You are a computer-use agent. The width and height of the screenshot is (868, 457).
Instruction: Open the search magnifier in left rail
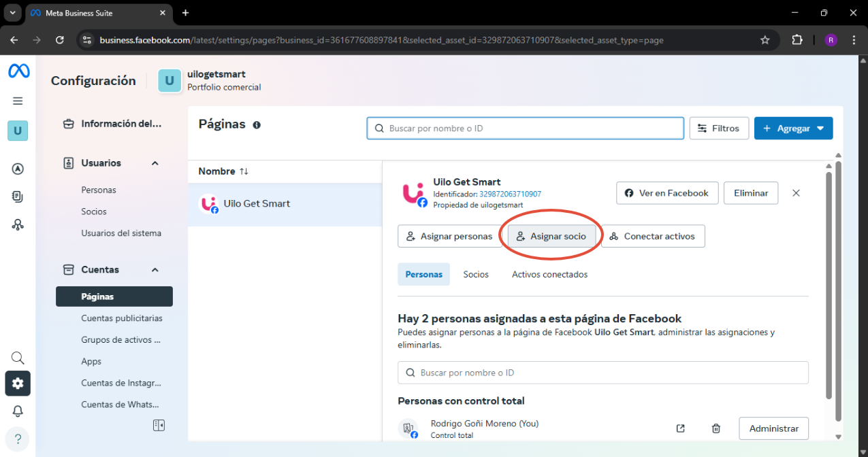click(18, 358)
